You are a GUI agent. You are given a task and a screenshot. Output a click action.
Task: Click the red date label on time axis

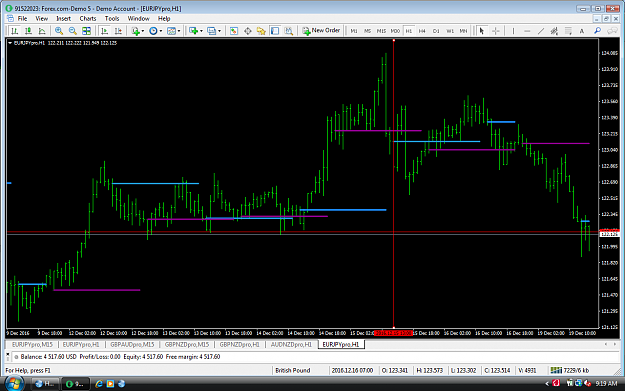[393, 333]
